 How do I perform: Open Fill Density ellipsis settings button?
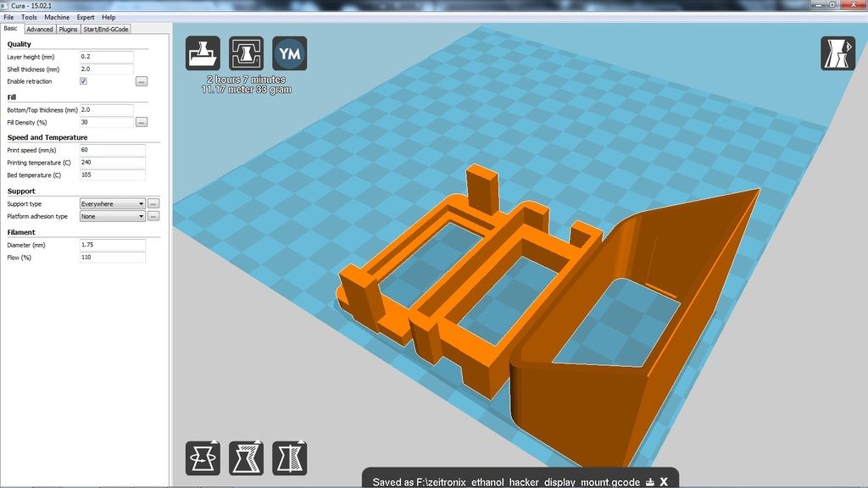(142, 122)
